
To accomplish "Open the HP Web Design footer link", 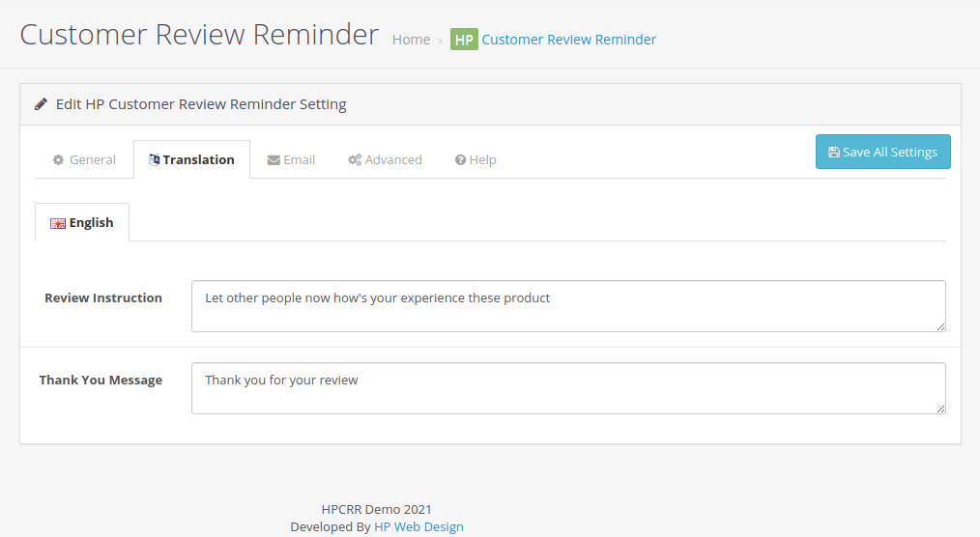I will (x=418, y=526).
